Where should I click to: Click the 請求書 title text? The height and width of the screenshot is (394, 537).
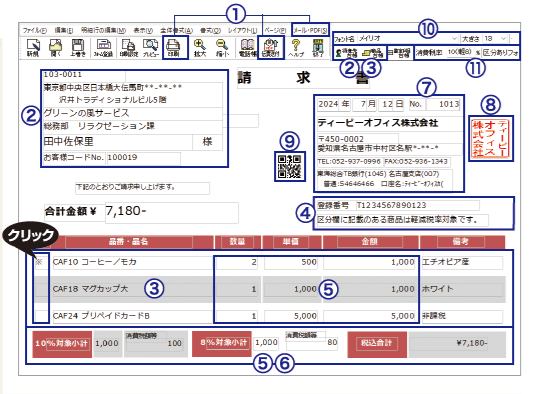pos(303,78)
